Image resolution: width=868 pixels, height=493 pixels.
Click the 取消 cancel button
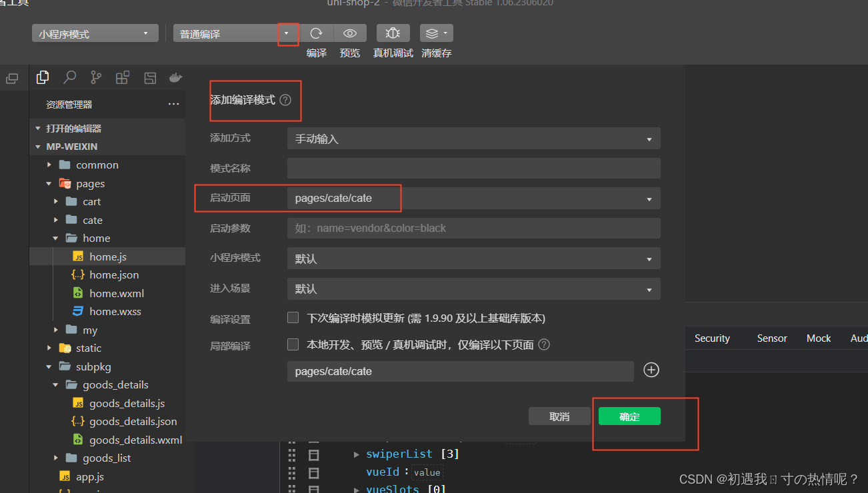[x=559, y=416]
